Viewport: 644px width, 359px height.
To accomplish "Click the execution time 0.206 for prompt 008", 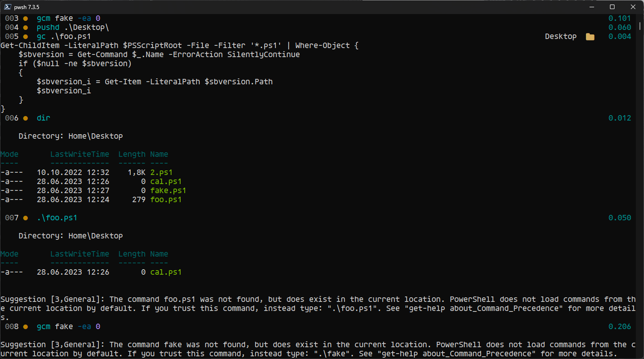I will click(x=620, y=326).
